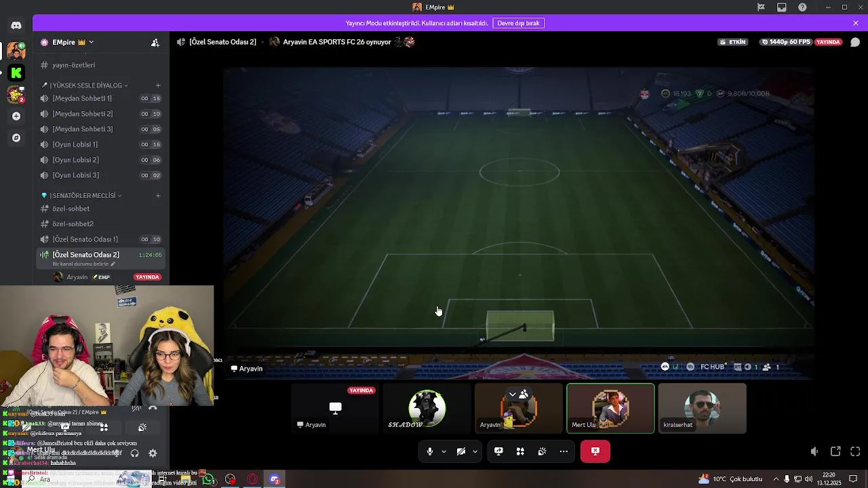868x488 pixels.
Task: Collapse participants chevron above Aryavin tile
Action: pos(513,394)
